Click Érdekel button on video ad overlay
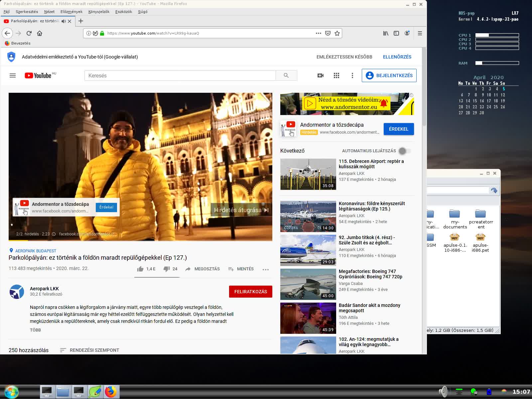 coord(106,207)
